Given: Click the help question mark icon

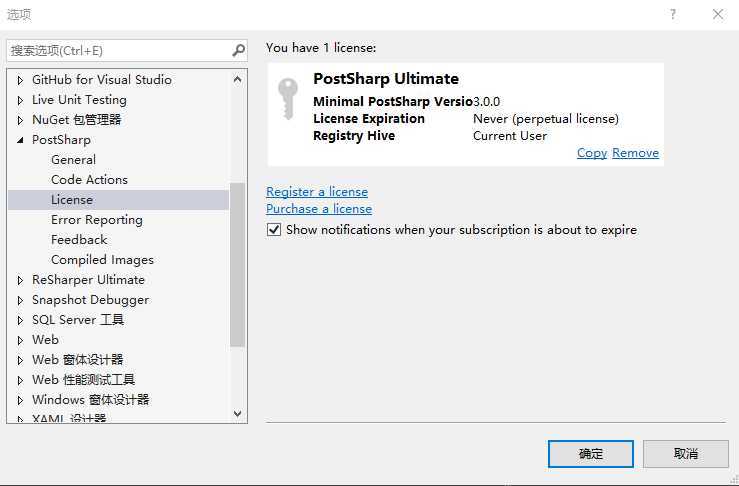Looking at the screenshot, I should 673,14.
